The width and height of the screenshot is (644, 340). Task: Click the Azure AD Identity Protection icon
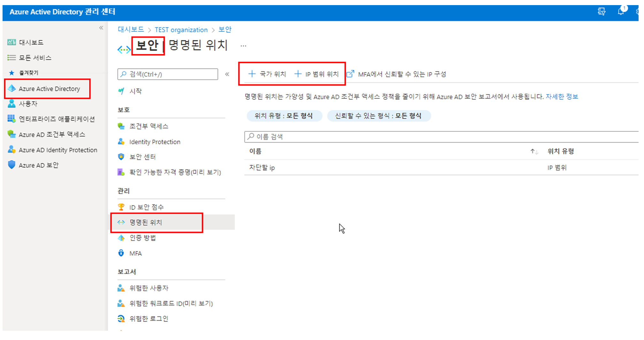click(11, 149)
